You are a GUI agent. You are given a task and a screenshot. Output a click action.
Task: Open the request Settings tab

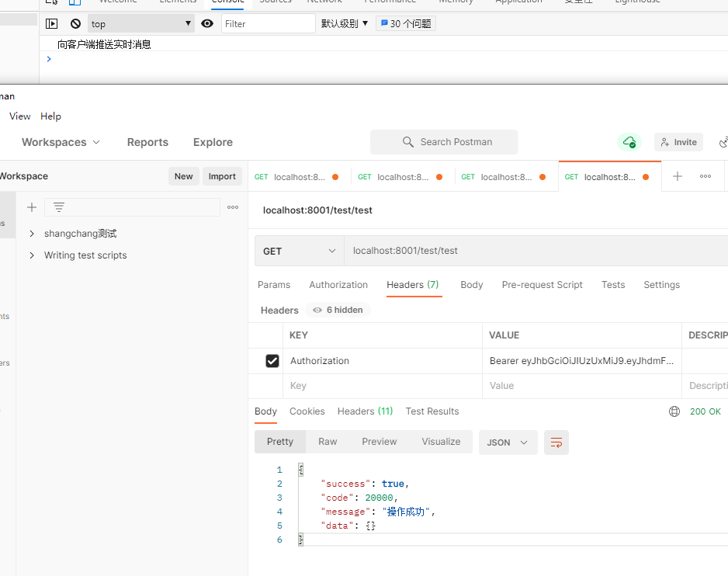click(661, 285)
